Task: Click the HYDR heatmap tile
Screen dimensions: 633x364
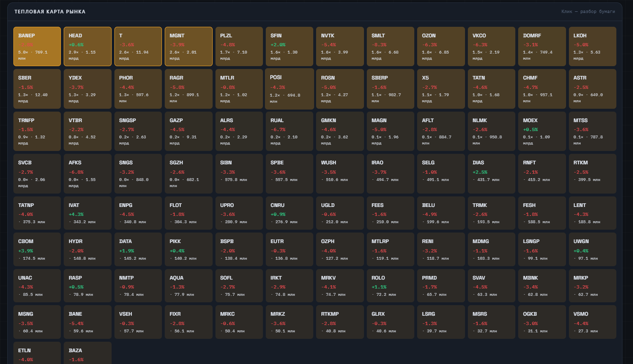Action: tap(88, 249)
